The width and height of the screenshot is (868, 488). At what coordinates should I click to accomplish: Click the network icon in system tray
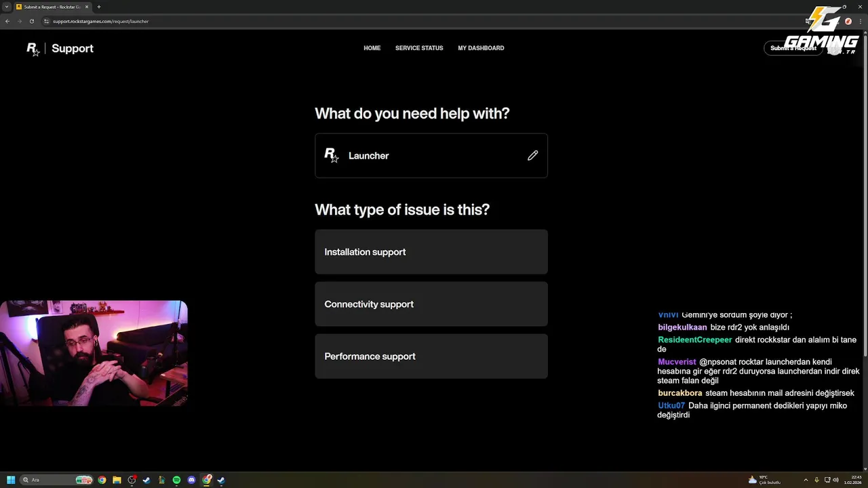(x=827, y=480)
